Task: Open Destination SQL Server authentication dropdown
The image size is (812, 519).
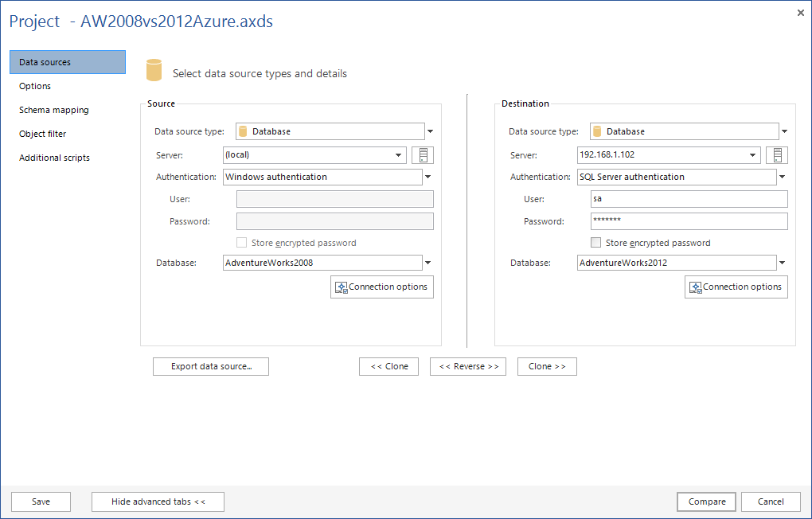Action: click(x=782, y=178)
